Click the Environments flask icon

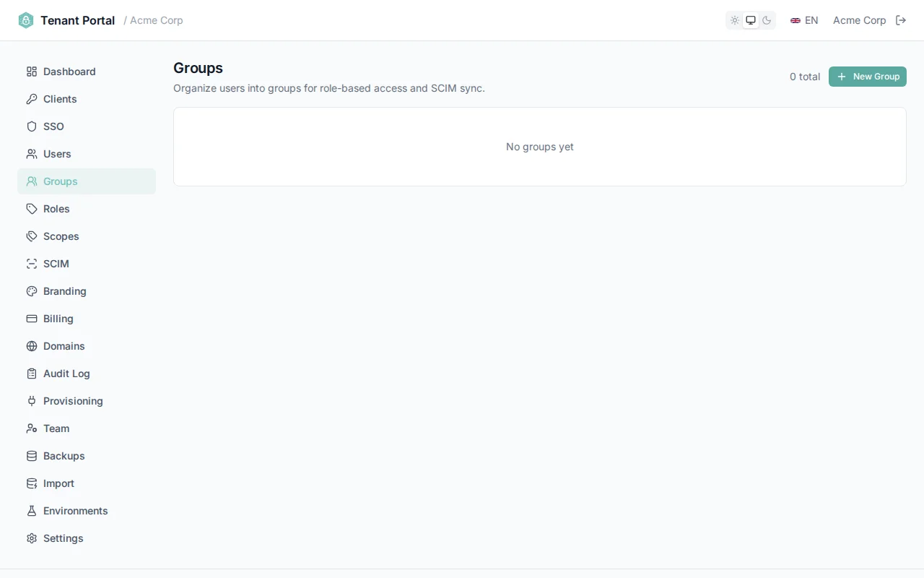[x=32, y=511]
